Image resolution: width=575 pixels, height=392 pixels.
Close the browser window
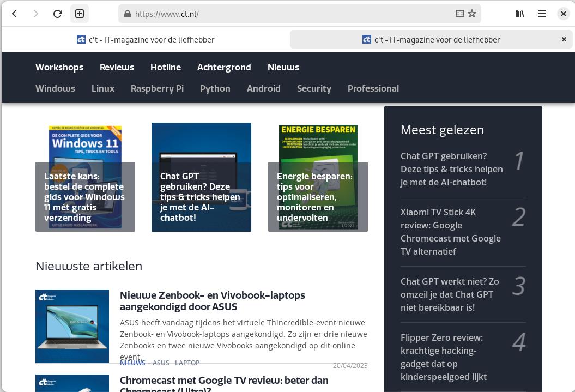(x=563, y=14)
